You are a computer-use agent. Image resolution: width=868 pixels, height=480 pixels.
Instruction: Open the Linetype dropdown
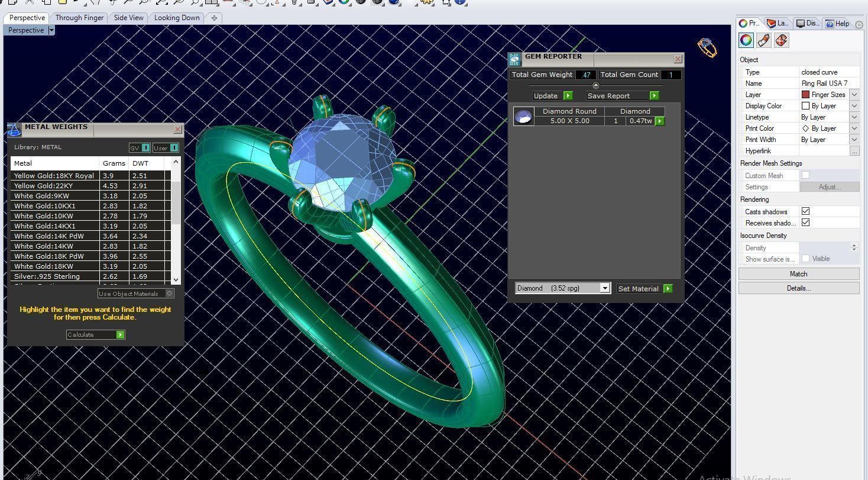pos(854,117)
